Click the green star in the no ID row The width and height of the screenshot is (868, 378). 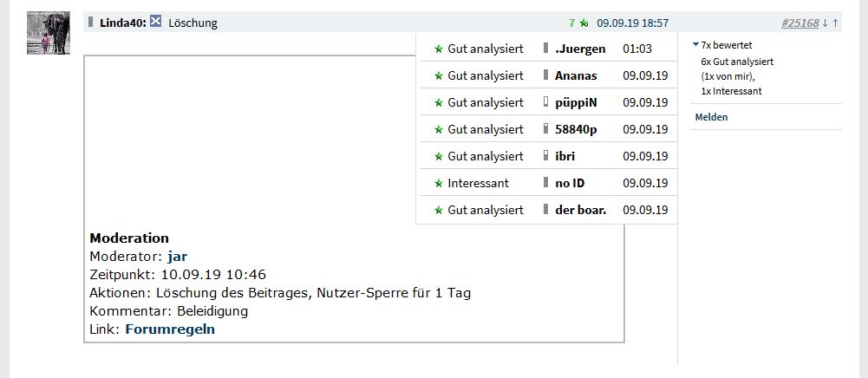coord(439,183)
